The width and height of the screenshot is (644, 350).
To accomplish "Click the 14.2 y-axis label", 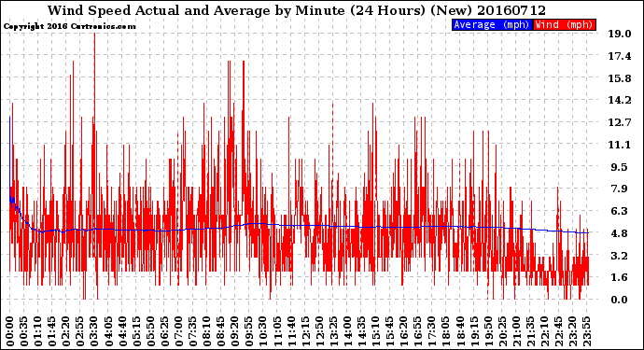I will pyautogui.click(x=619, y=100).
